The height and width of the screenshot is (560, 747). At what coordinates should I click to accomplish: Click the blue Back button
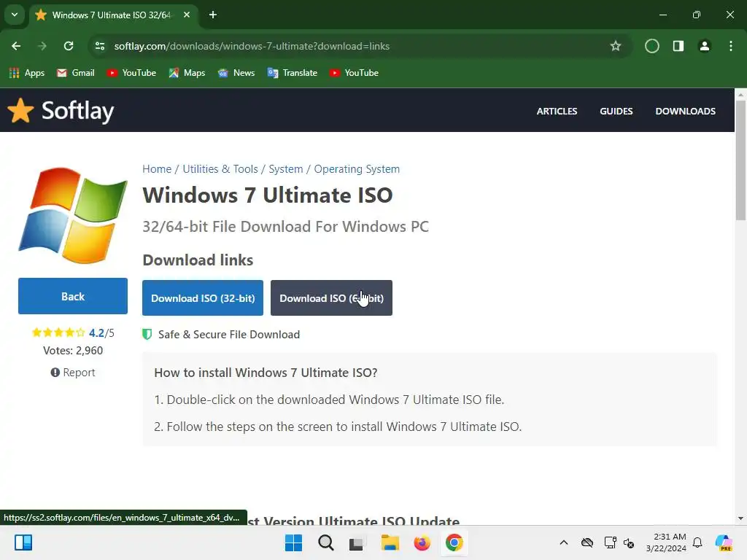point(73,296)
